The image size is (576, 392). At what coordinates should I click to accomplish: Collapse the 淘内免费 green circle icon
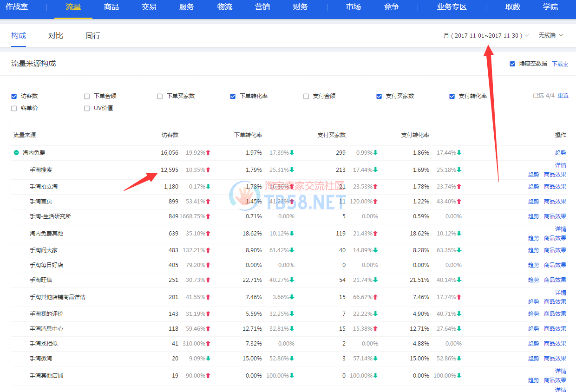(16, 153)
